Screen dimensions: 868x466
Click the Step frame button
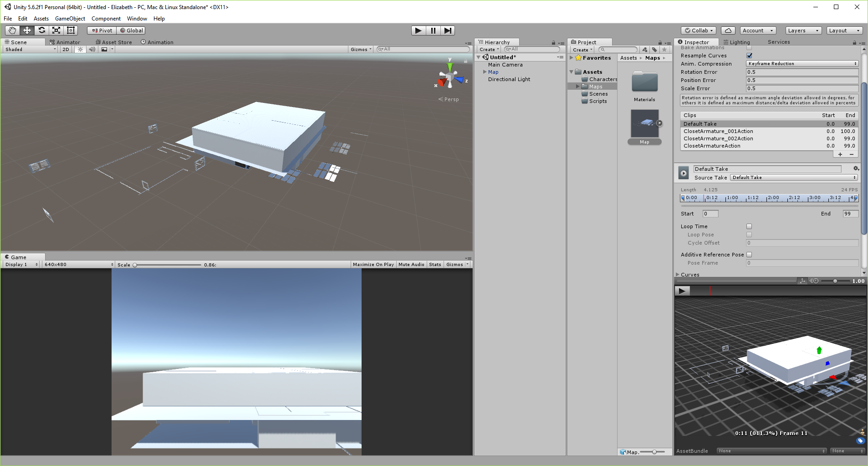(x=448, y=31)
